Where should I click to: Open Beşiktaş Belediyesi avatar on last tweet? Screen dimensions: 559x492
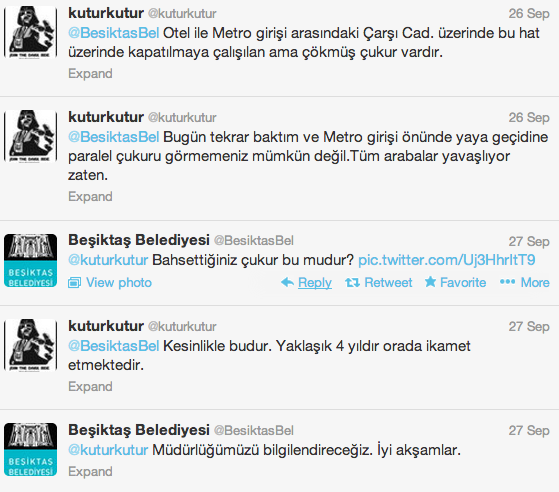coord(31,449)
